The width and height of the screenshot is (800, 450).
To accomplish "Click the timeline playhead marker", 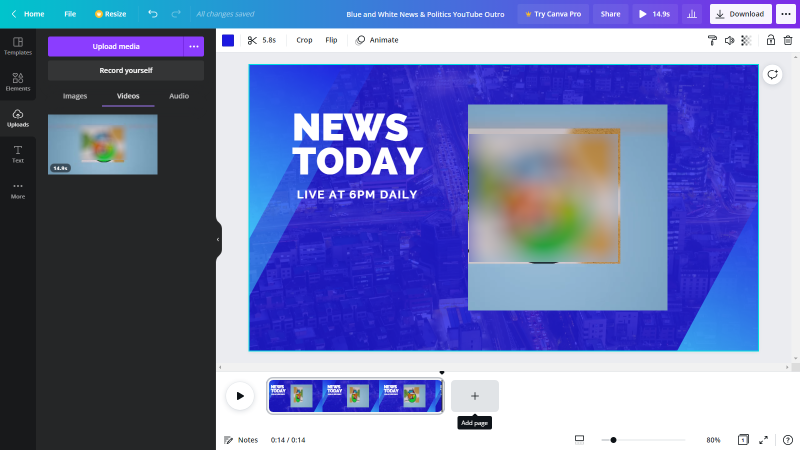I will click(x=442, y=373).
